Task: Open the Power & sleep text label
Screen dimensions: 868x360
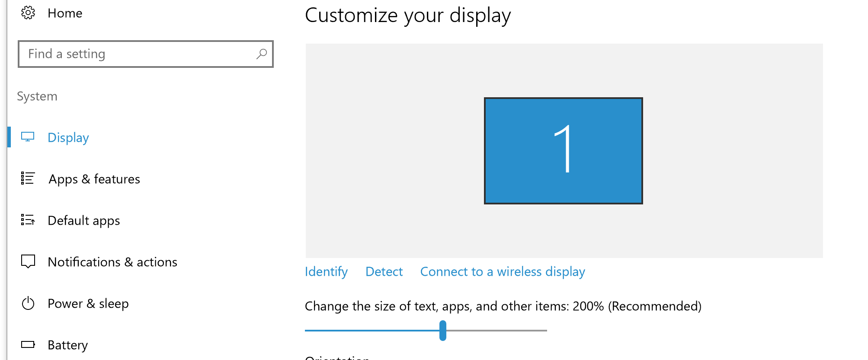Action: 88,303
